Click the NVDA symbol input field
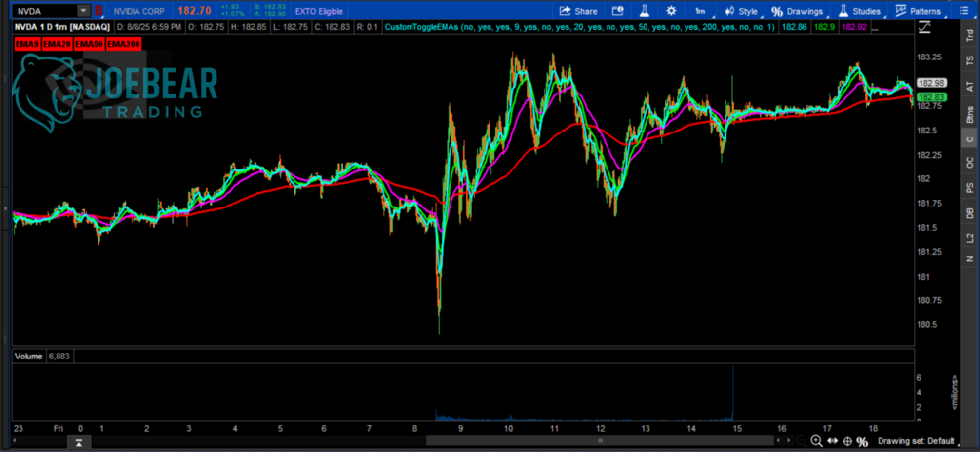 45,11
